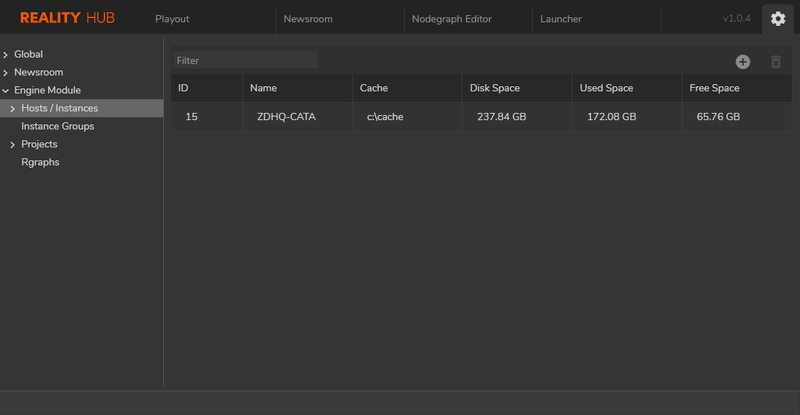800x415 pixels.
Task: Click the Reality Hub logo
Action: (x=67, y=18)
